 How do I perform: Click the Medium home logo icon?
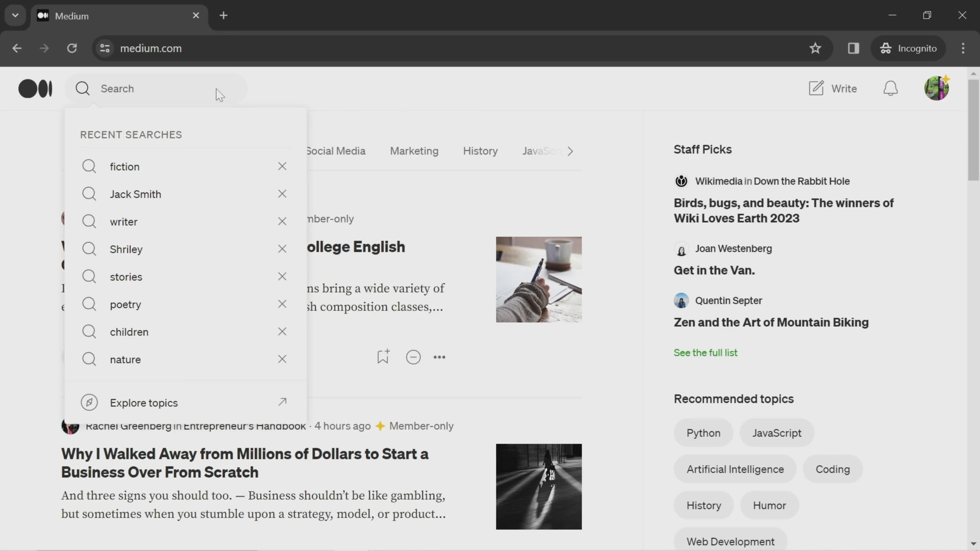35,88
